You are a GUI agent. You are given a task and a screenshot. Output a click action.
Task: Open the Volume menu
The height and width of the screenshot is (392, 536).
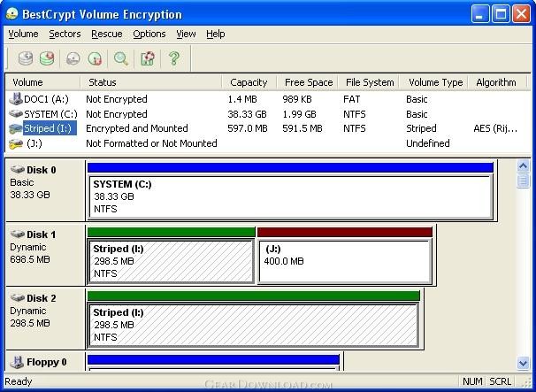(x=23, y=34)
